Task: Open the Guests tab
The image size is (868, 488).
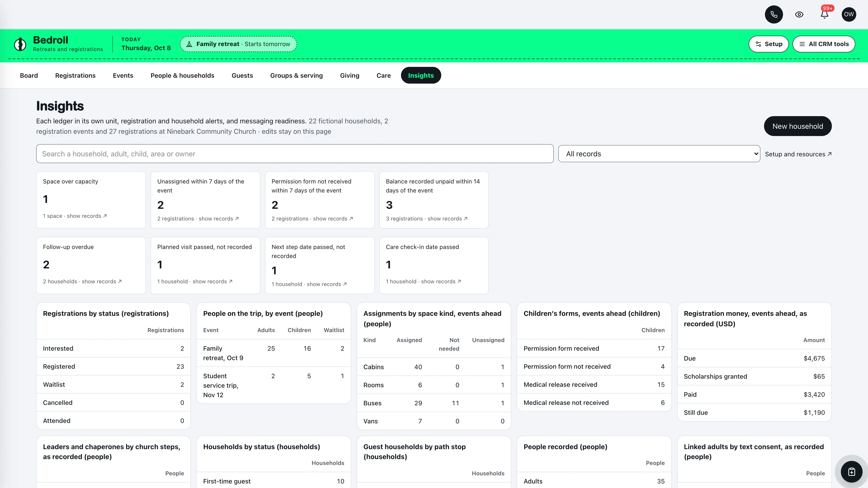Action: point(242,75)
